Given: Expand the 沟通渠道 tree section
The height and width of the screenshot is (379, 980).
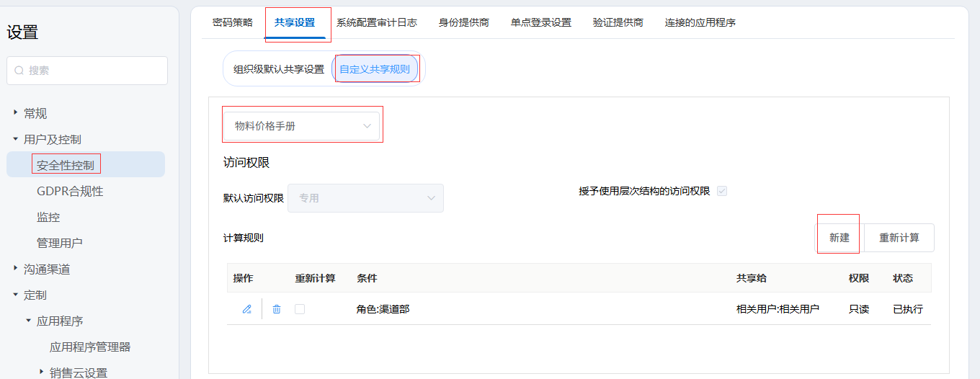Looking at the screenshot, I should (15, 269).
